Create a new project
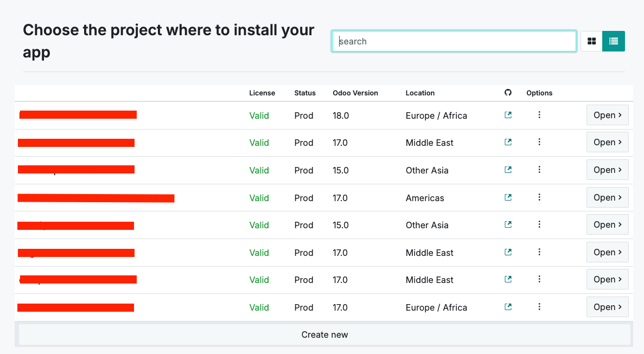This screenshot has height=354, width=644. coord(324,334)
